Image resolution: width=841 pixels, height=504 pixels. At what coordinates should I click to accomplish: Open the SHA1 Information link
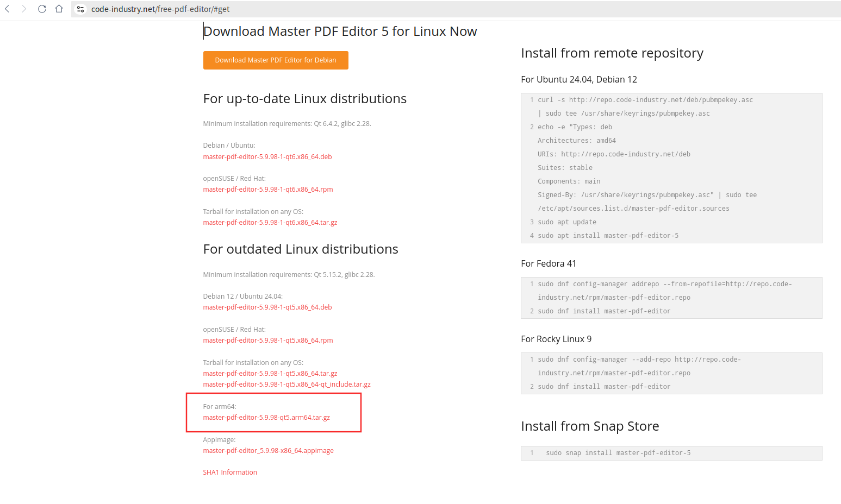(x=230, y=472)
